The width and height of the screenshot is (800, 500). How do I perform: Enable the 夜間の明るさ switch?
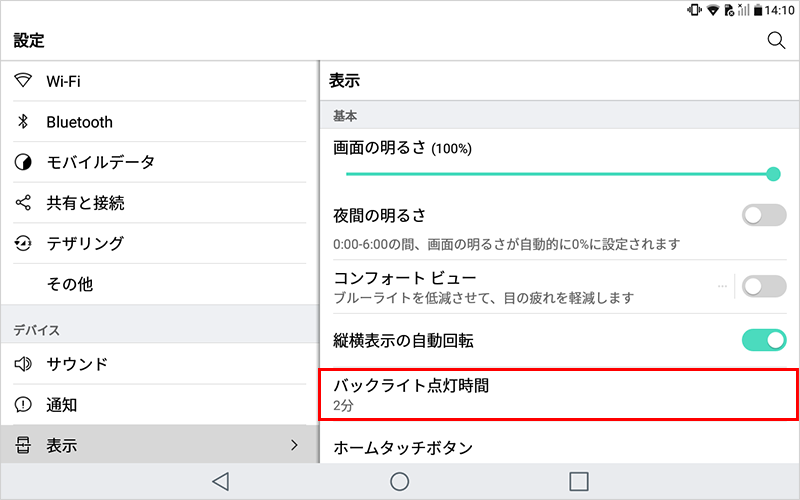click(x=764, y=215)
